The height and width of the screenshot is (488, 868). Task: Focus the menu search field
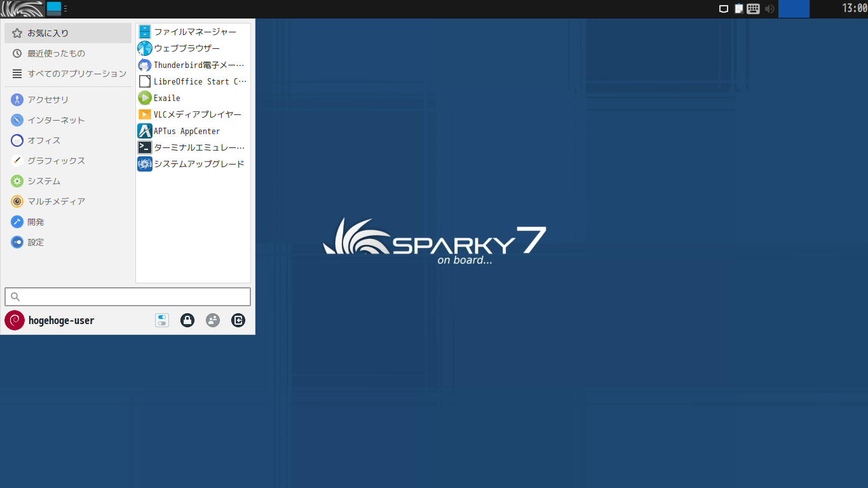pyautogui.click(x=128, y=297)
